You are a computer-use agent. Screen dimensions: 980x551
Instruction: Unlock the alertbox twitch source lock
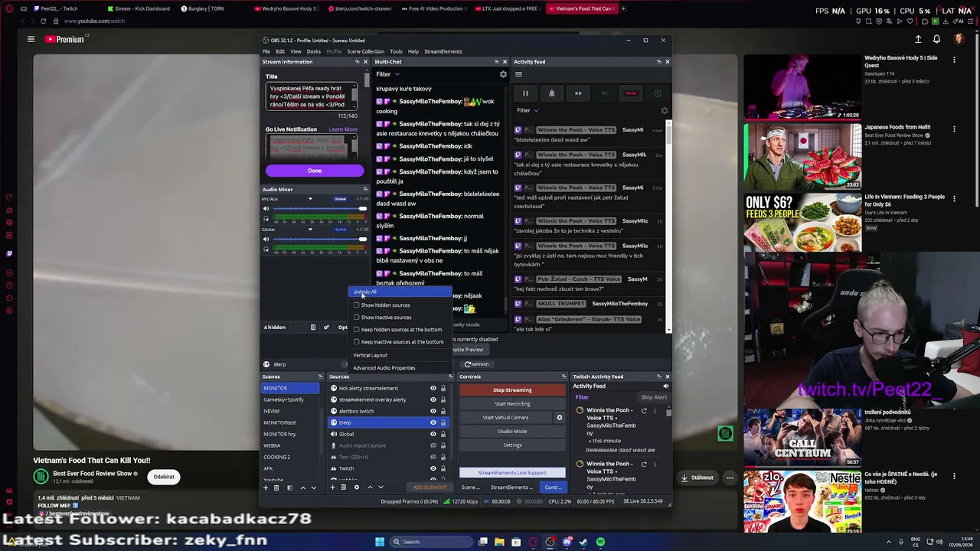[443, 411]
